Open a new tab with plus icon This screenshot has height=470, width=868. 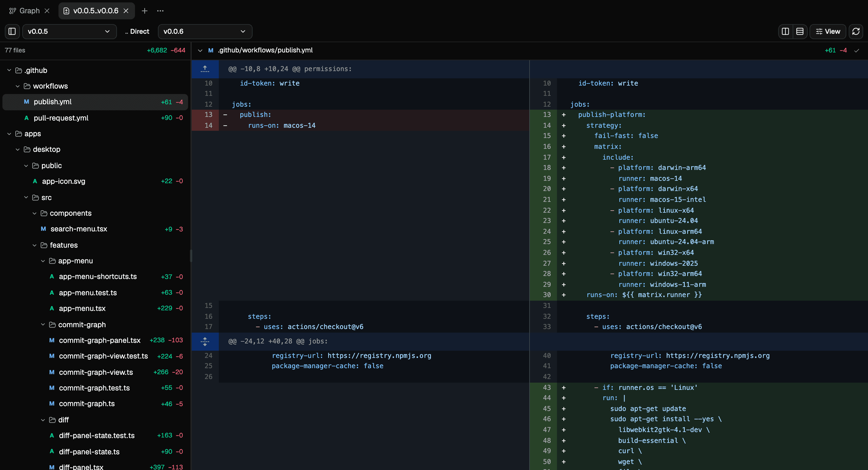[x=145, y=11]
